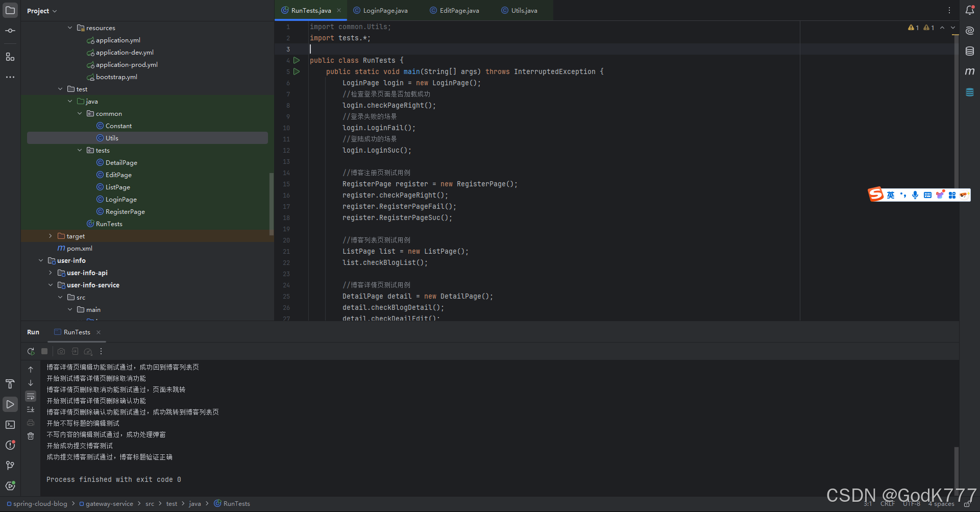The width and height of the screenshot is (980, 512).
Task: Take a thread dump camera icon
Action: [x=61, y=351]
